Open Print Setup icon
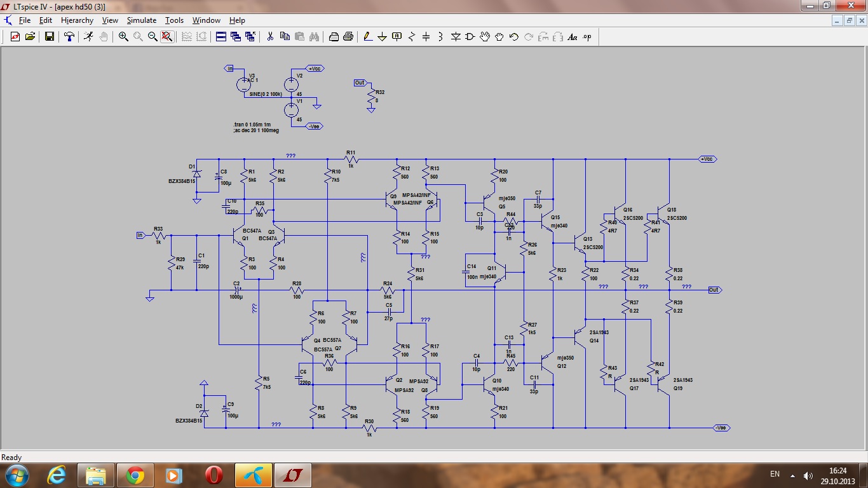This screenshot has width=868, height=488. pyautogui.click(x=334, y=37)
